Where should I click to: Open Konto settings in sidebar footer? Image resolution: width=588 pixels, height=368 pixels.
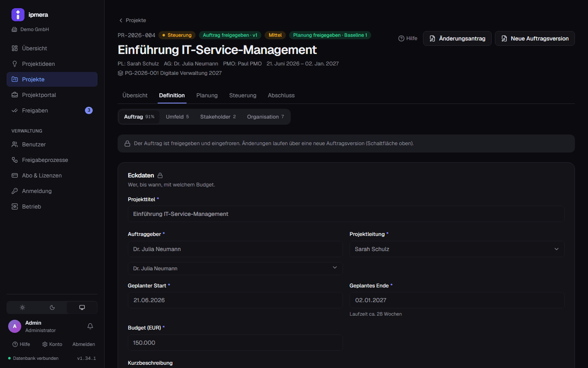point(52,344)
